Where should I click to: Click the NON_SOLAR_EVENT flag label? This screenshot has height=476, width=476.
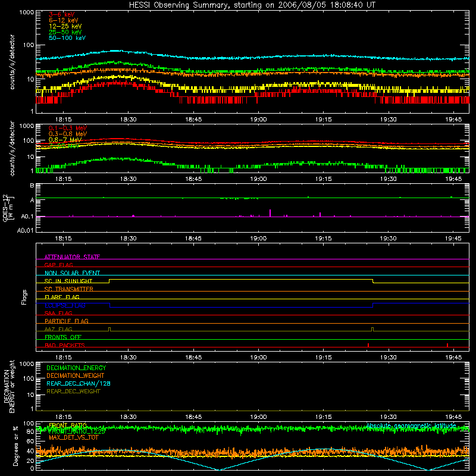[x=72, y=273]
